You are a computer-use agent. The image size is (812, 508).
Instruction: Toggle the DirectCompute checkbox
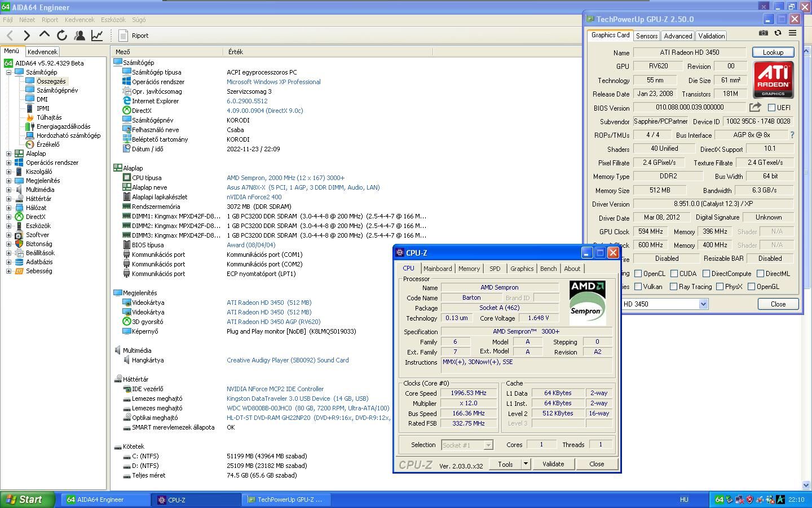tap(706, 274)
